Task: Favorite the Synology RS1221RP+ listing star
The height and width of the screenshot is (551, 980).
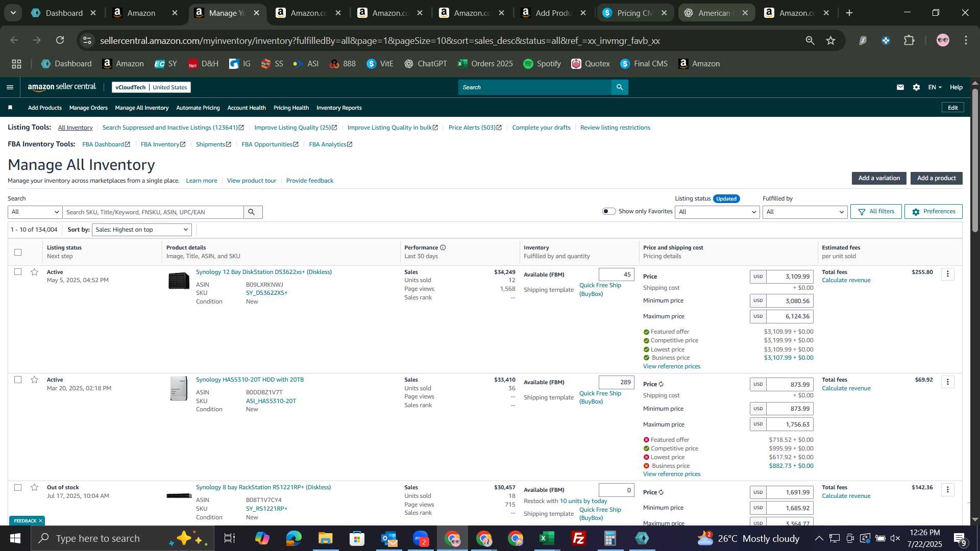Action: click(x=34, y=487)
